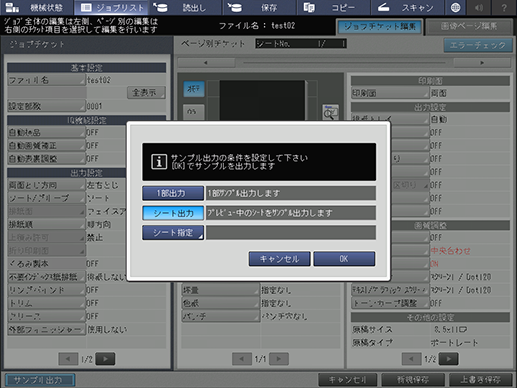This screenshot has width=517, height=388.
Task: Select the ウラ back side preview button
Action: pyautogui.click(x=194, y=112)
